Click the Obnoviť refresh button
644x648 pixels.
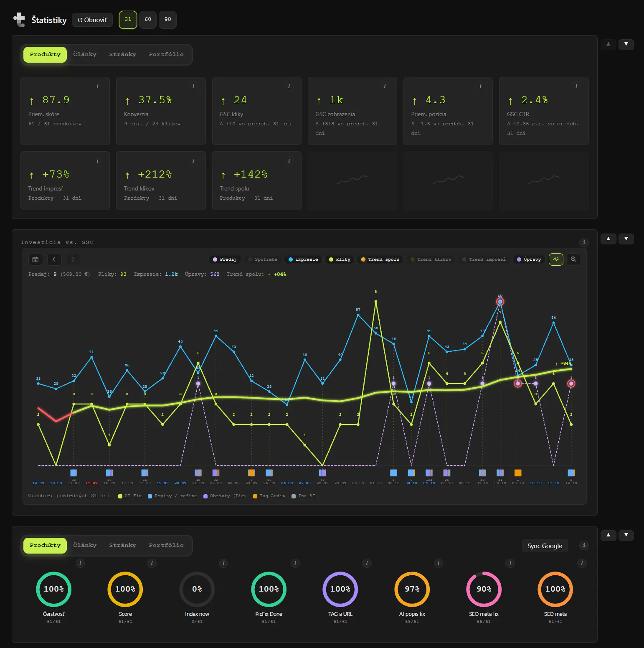(x=92, y=20)
